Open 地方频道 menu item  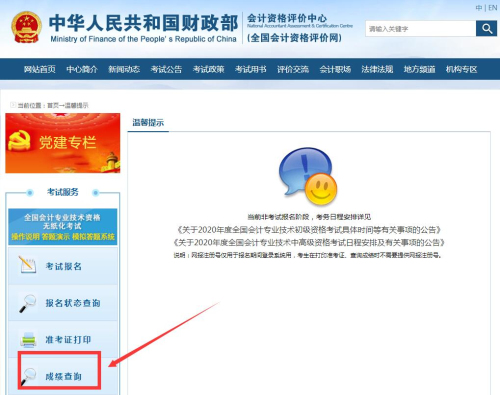420,69
